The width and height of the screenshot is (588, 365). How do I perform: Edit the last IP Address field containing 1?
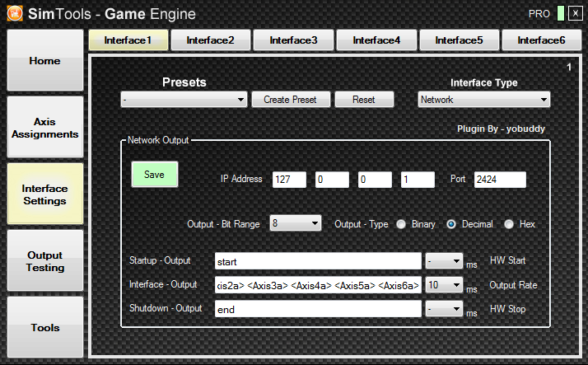pos(418,180)
